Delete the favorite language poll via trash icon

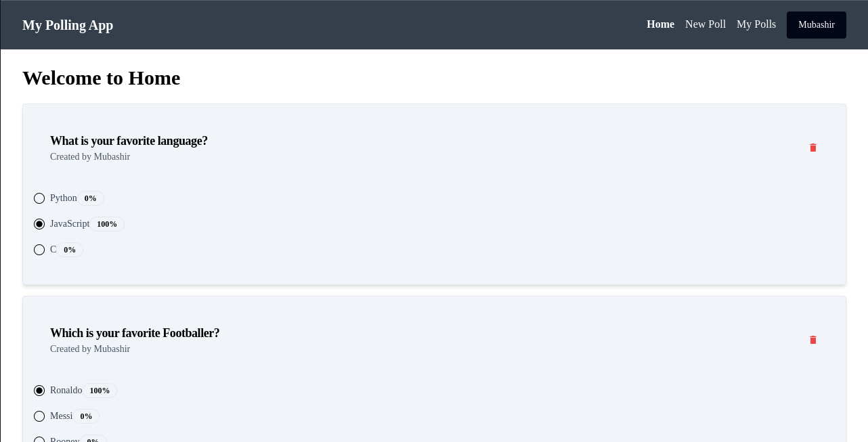click(813, 148)
